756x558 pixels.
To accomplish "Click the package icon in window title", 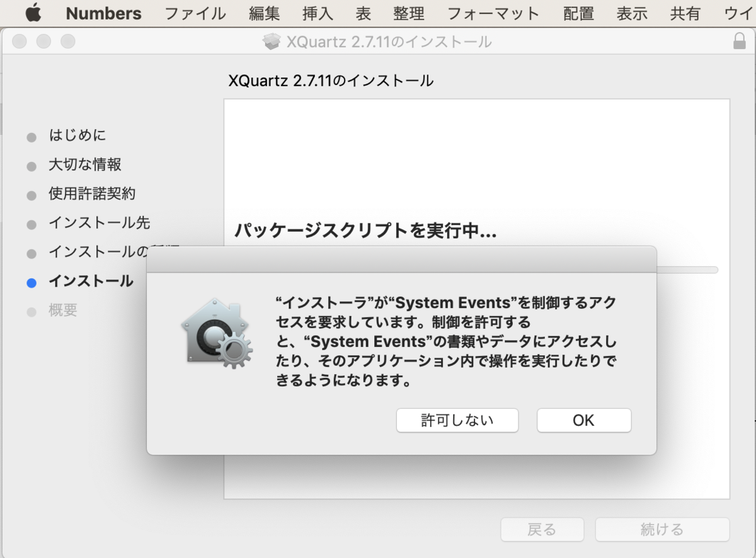I will point(272,42).
